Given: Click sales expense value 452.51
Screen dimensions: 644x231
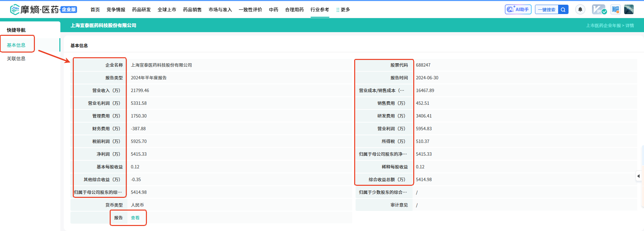Looking at the screenshot, I should click(423, 103).
